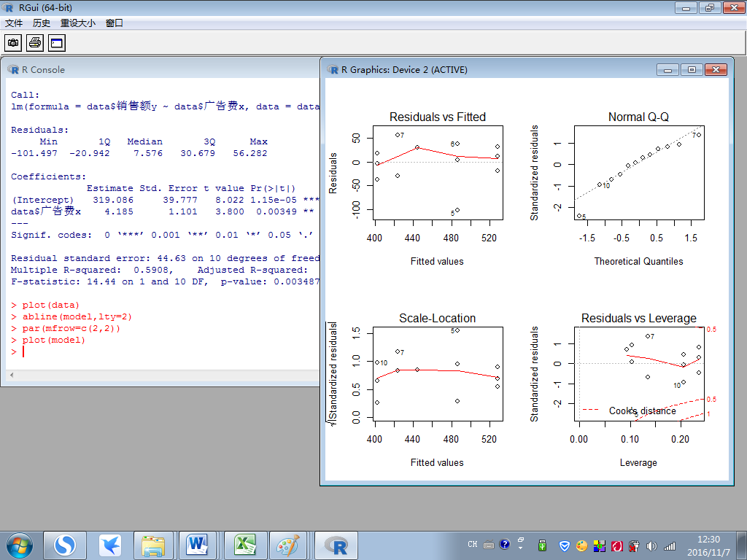Click the R logo in the R Graphics title bar
747x560 pixels.
tap(333, 69)
